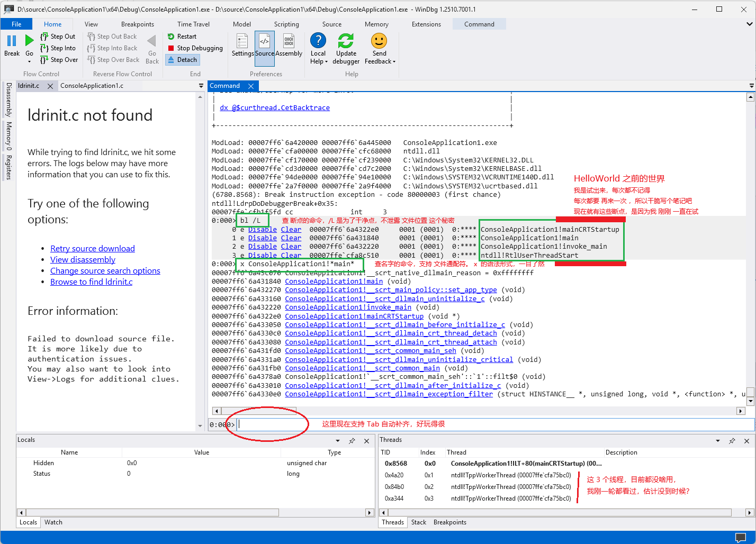Close the Command window tab
Viewport: 756px width, 544px height.
coord(251,86)
